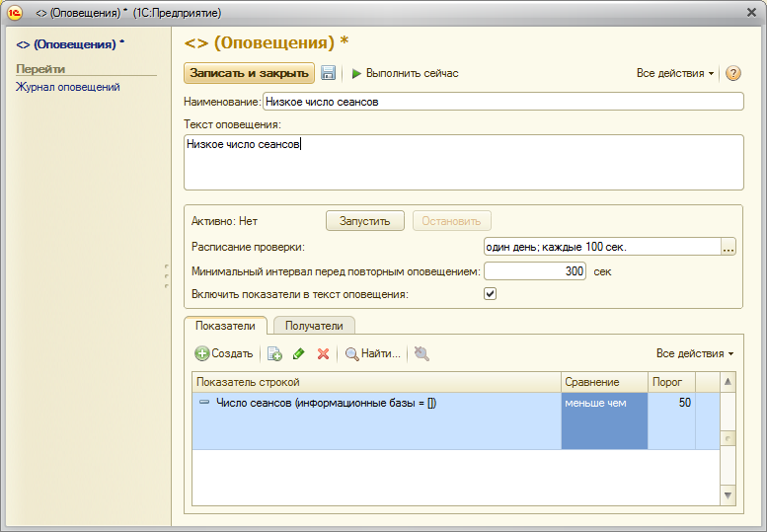Click the 1C application logo icon
This screenshot has width=767, height=532.
(x=15, y=12)
